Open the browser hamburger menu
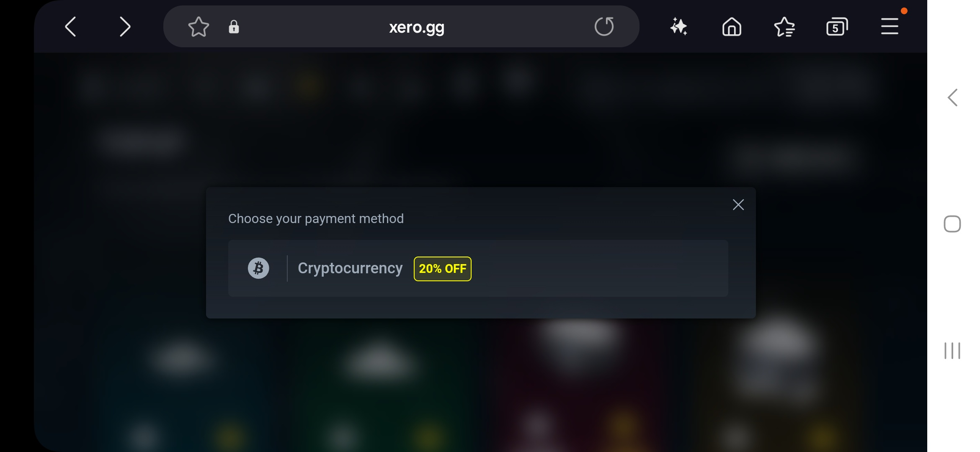Viewport: 980px width, 452px height. [890, 27]
